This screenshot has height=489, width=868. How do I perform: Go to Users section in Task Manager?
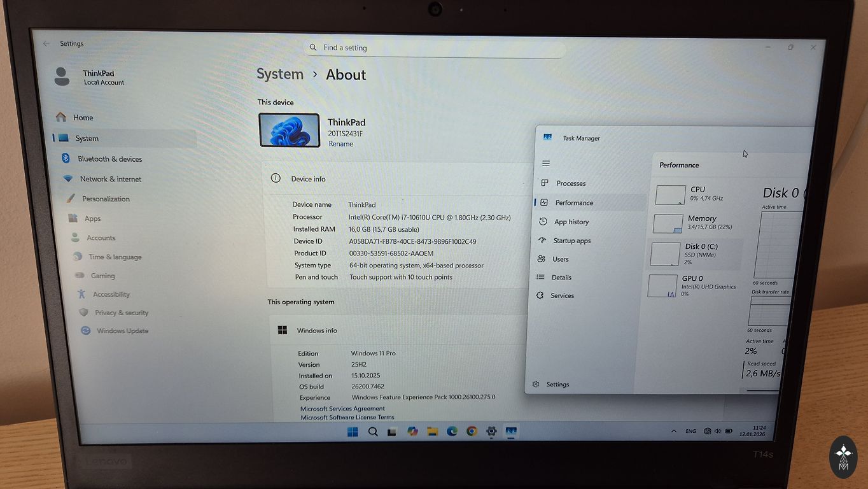[560, 259]
